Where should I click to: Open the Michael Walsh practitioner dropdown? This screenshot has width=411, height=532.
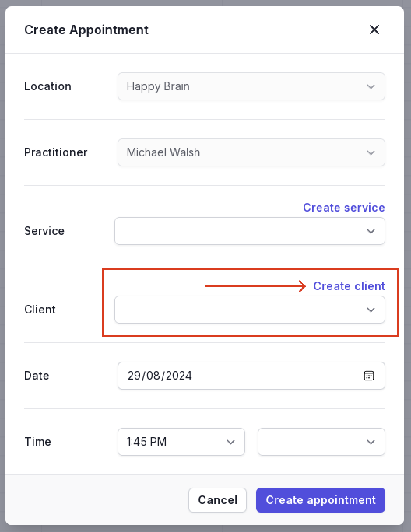pyautogui.click(x=251, y=152)
